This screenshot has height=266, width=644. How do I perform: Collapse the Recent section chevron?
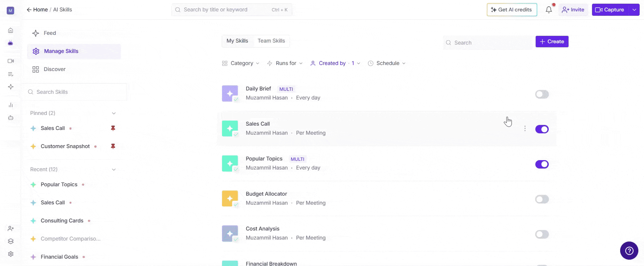114,170
